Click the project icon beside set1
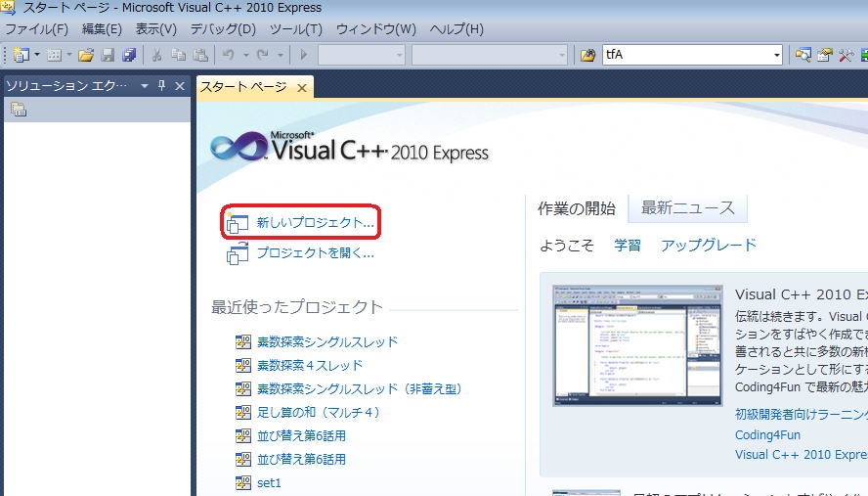This screenshot has height=496, width=868. tap(243, 482)
